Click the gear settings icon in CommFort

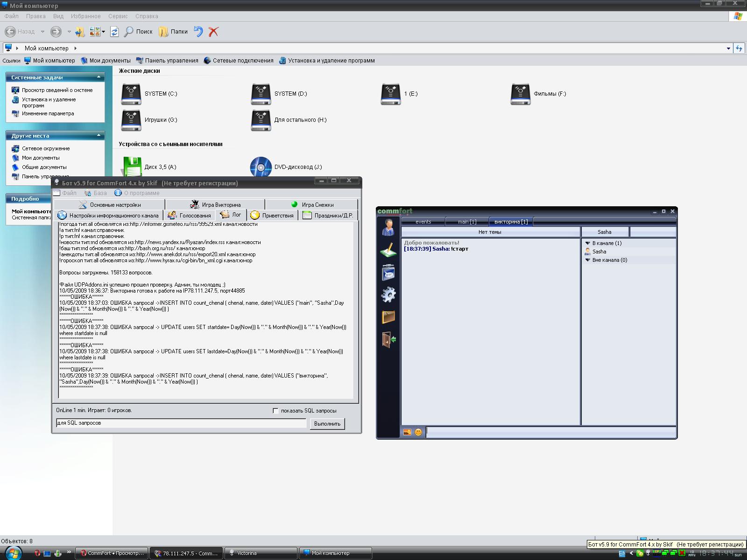(x=388, y=294)
